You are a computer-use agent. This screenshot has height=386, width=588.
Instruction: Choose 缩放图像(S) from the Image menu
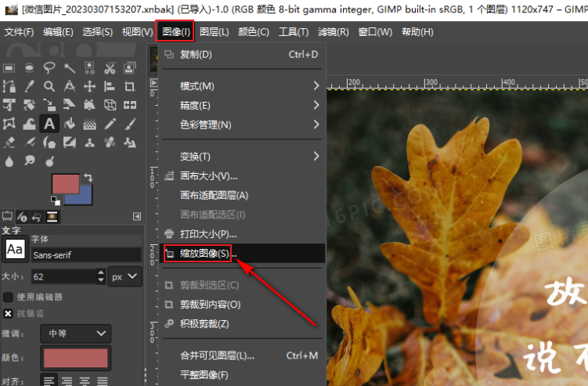click(243, 253)
